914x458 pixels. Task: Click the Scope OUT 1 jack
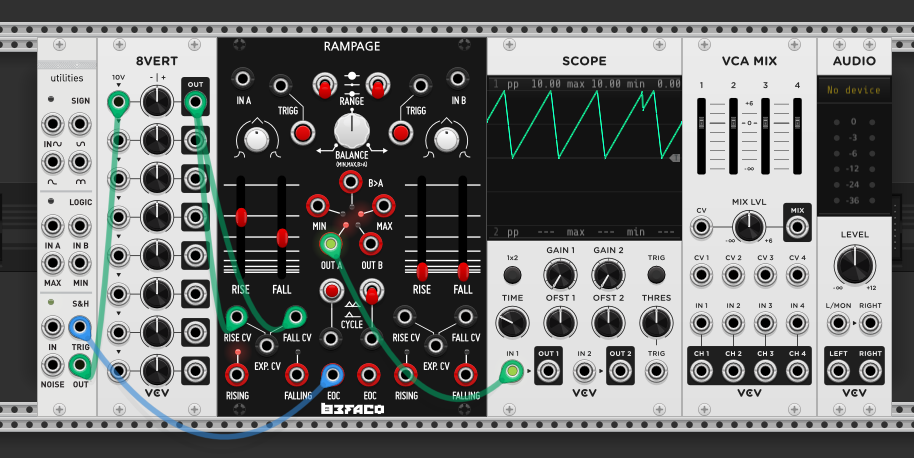click(548, 371)
